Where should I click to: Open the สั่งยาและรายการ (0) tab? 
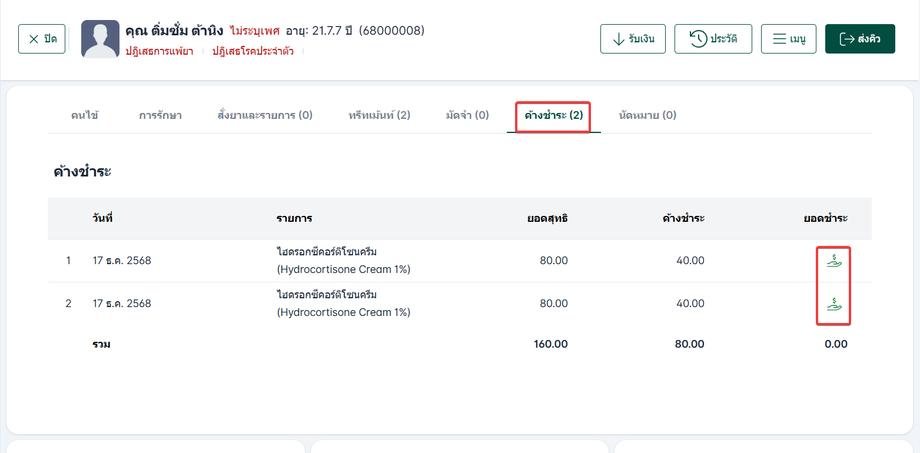[x=265, y=115]
